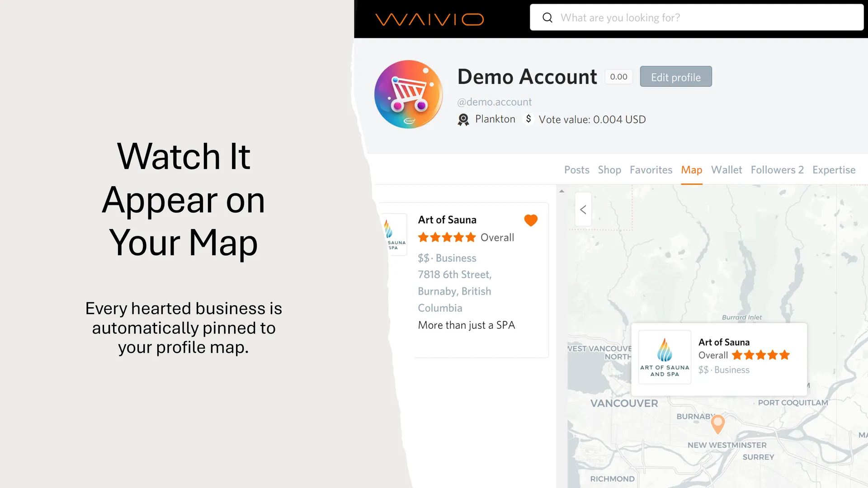Open Art of Sauna logo in map popup

click(665, 357)
